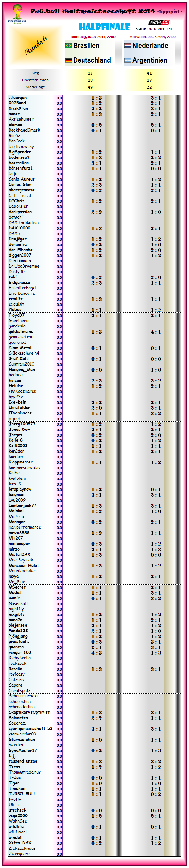
Task: Click player name Rosalie
Action: (x=15, y=669)
